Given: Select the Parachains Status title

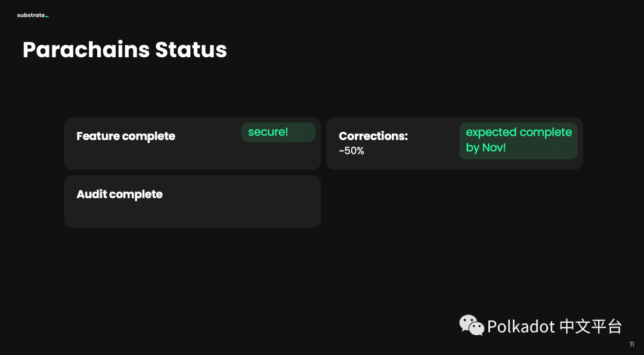Looking at the screenshot, I should tap(125, 50).
